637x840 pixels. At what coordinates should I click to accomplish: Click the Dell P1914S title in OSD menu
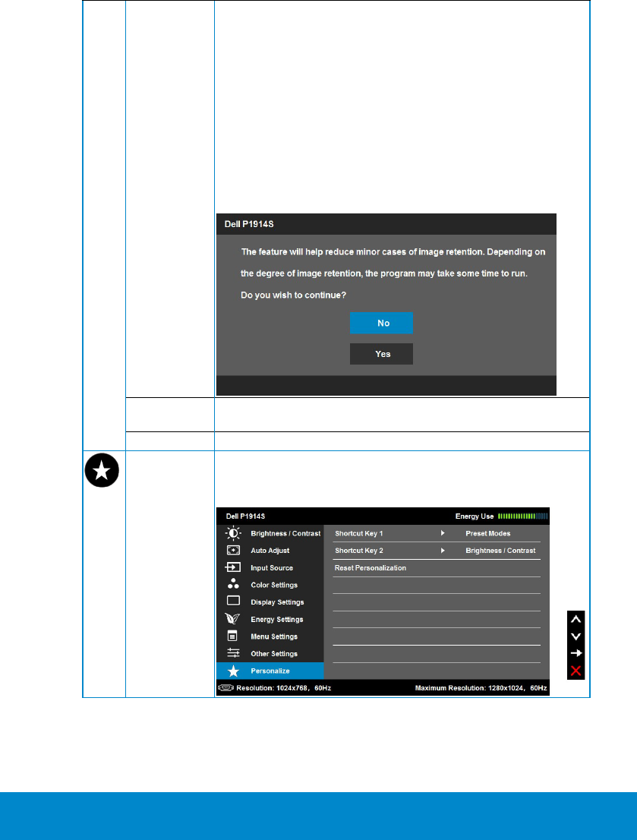[x=245, y=516]
